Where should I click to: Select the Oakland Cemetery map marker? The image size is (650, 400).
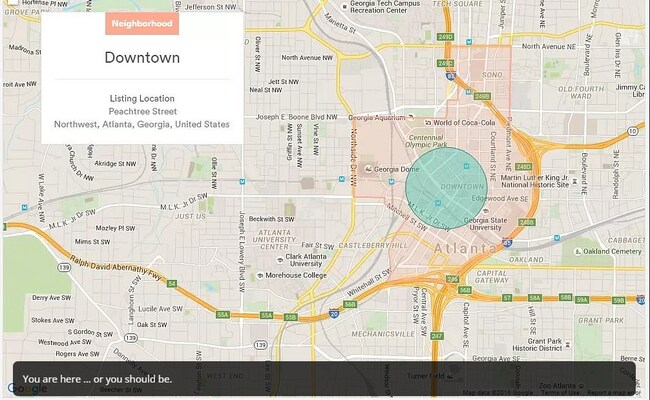[x=578, y=252]
